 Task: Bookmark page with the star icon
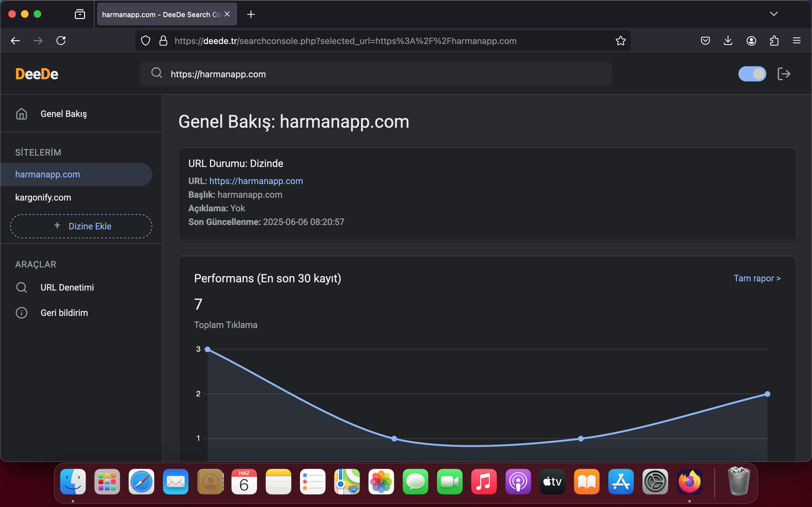(x=620, y=41)
